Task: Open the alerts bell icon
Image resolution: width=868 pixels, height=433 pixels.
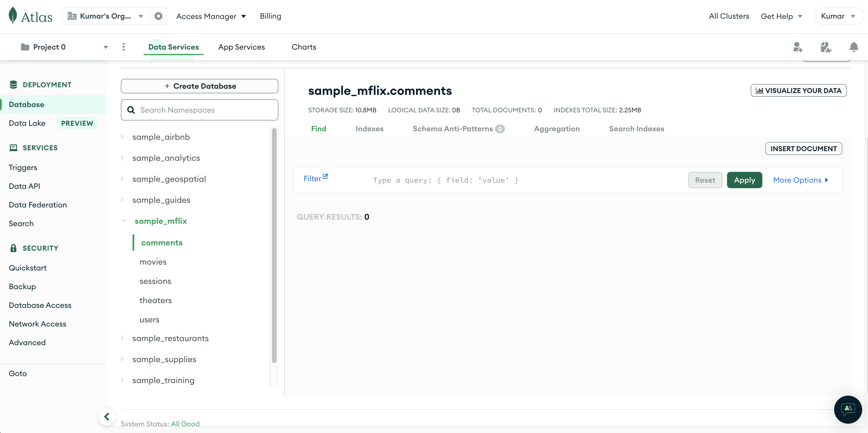Action: coord(854,47)
